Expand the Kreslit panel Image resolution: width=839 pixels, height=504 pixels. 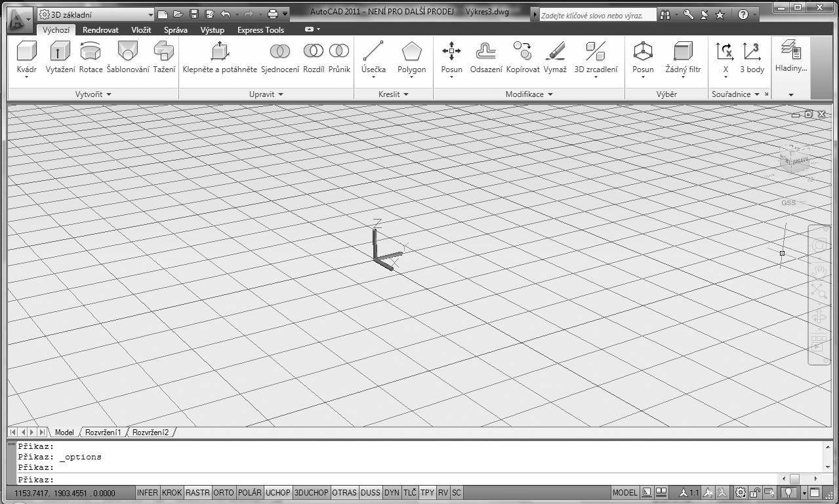[x=394, y=94]
